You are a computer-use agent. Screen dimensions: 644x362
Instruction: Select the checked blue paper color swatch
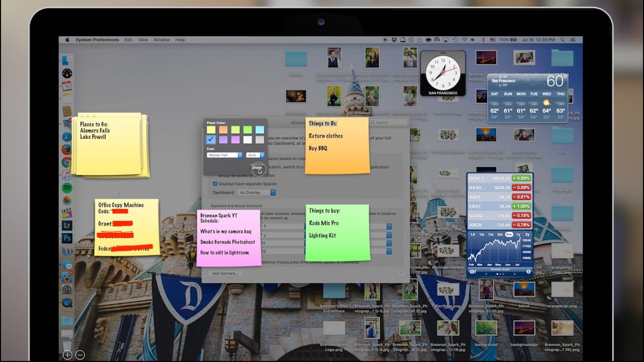[211, 140]
